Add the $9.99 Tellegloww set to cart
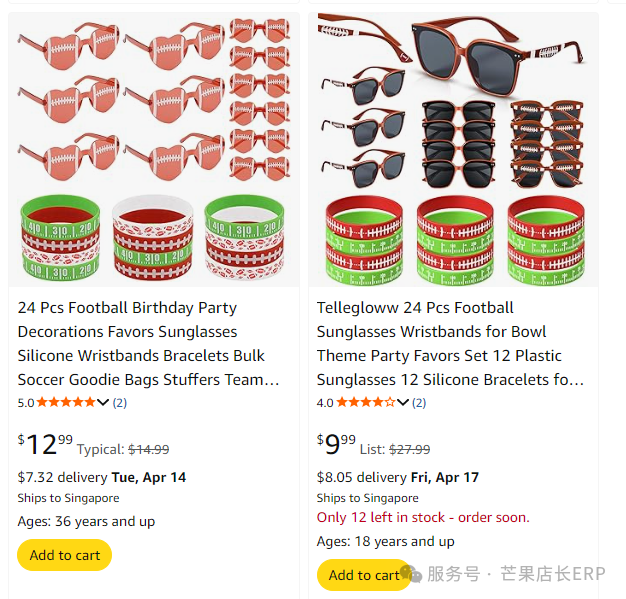Image resolution: width=626 pixels, height=599 pixels. 362,575
